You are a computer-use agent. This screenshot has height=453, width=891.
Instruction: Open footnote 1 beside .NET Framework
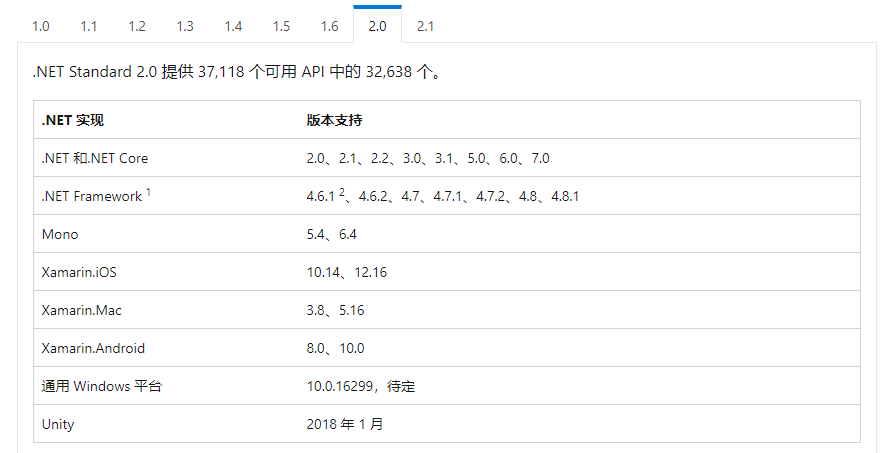[x=148, y=192]
